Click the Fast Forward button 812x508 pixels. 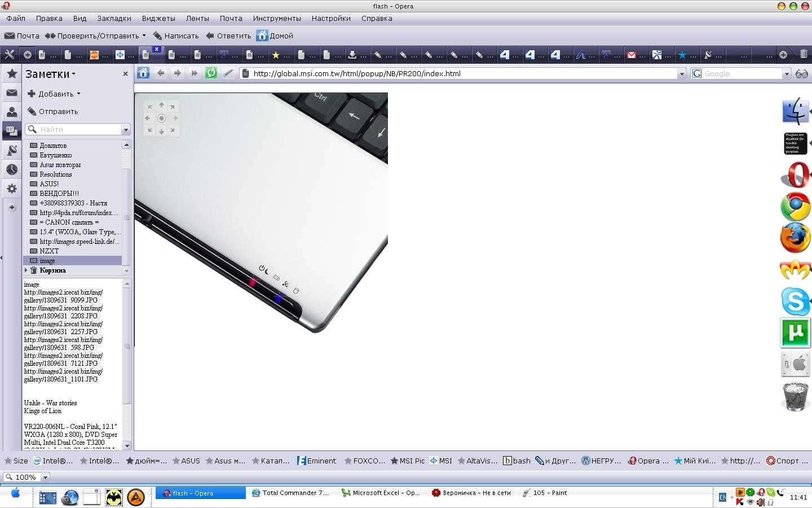click(195, 73)
